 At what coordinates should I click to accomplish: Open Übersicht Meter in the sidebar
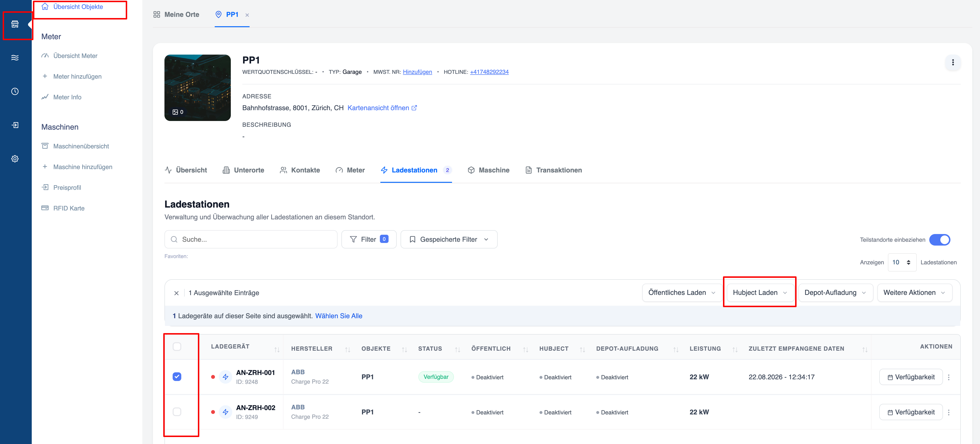(69, 56)
